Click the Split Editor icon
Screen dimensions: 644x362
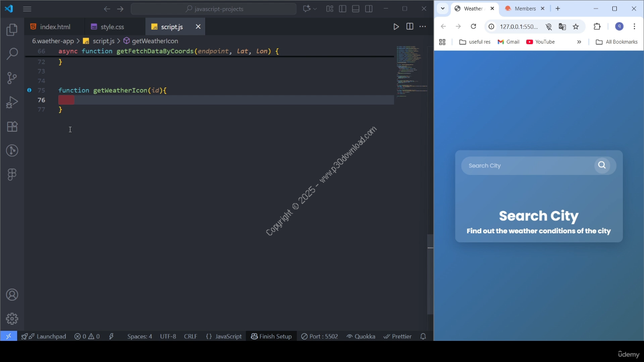click(410, 27)
